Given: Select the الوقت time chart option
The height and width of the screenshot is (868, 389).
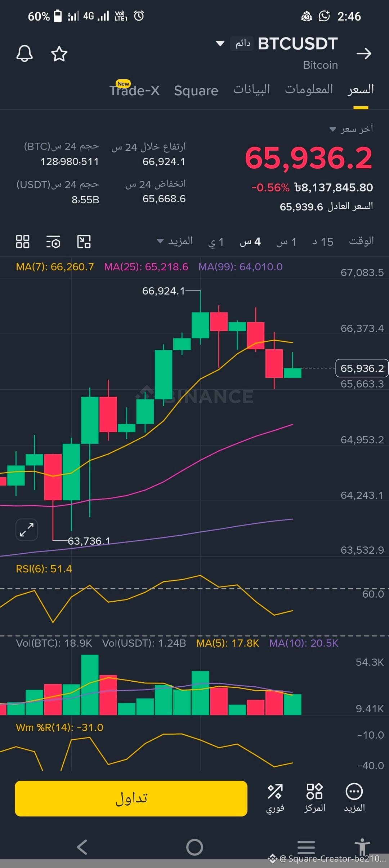Looking at the screenshot, I should (x=361, y=241).
